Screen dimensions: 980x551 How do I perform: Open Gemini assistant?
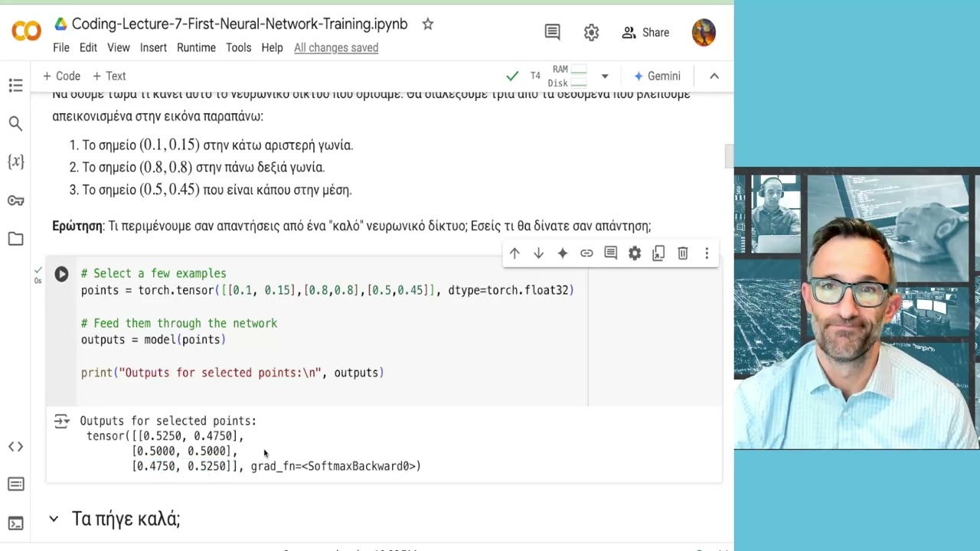coord(657,76)
